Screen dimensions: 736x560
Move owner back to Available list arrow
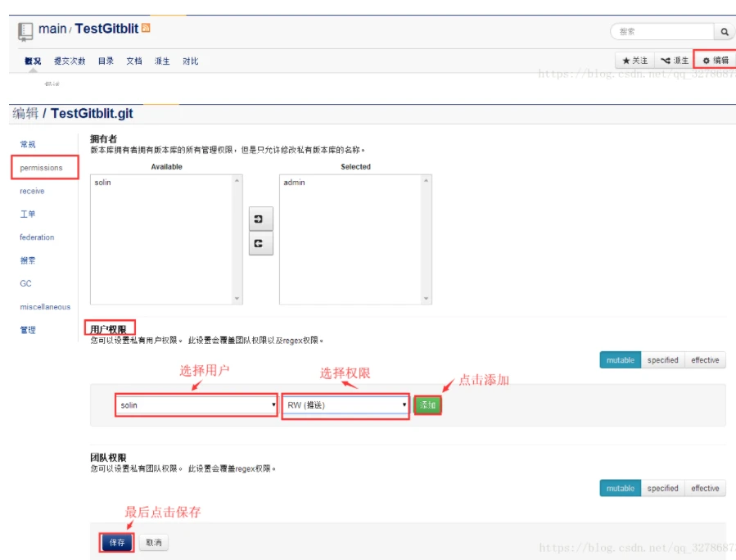[260, 243]
